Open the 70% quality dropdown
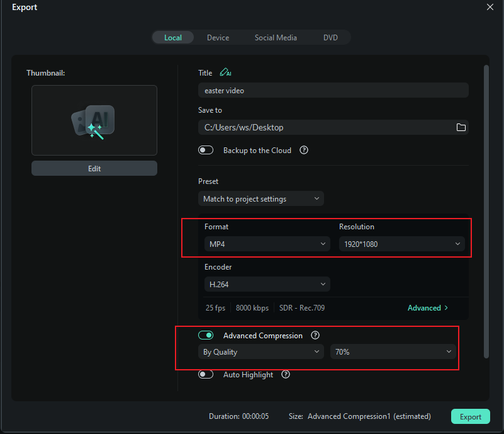Screen dimensions: 504x434 (x=393, y=352)
